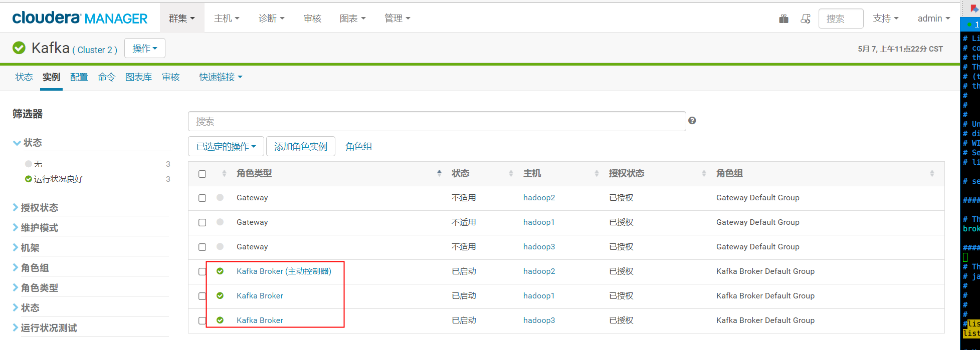Switch to the 审核 tab under Kafka
This screenshot has height=350, width=980.
(x=170, y=77)
